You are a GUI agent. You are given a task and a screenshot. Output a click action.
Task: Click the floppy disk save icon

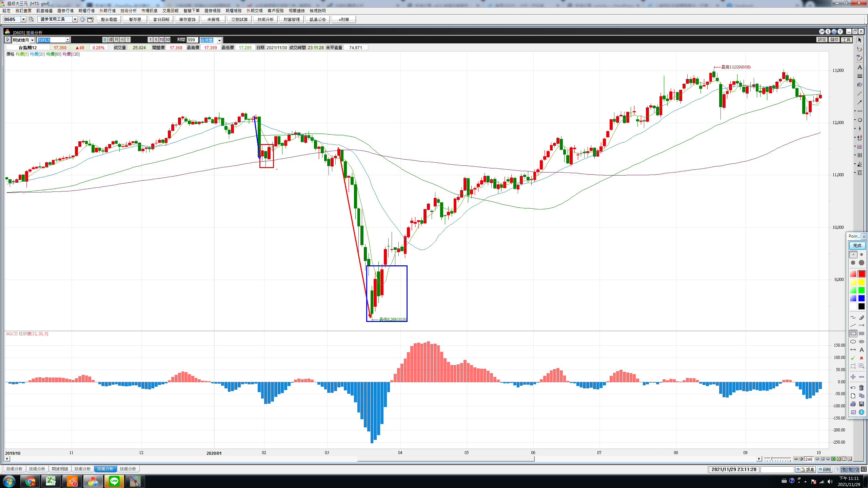pyautogui.click(x=862, y=404)
